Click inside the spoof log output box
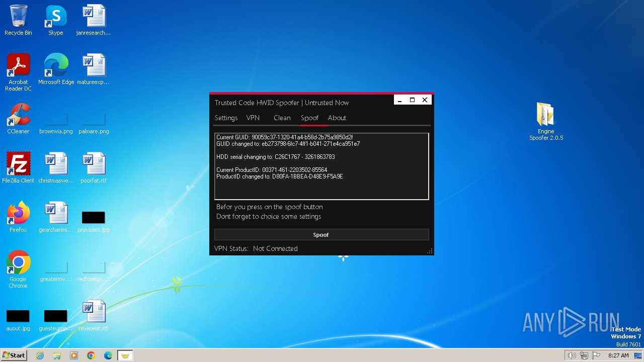The image size is (644, 362). (x=321, y=166)
